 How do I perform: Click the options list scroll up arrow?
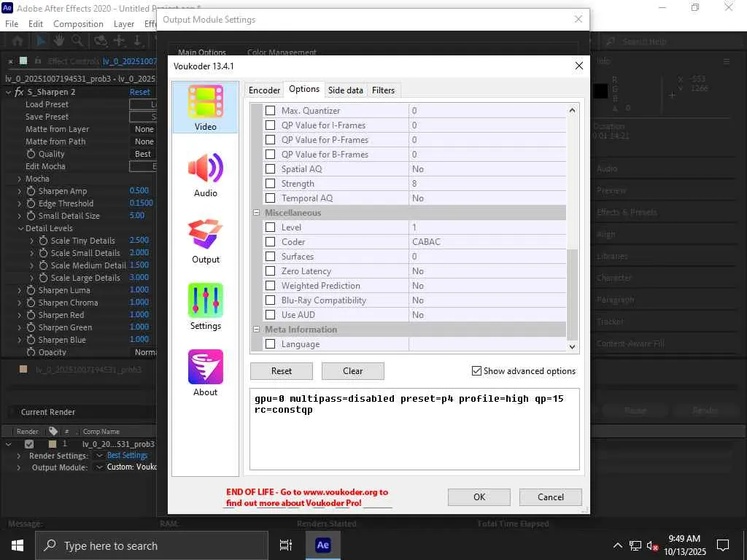pos(572,110)
